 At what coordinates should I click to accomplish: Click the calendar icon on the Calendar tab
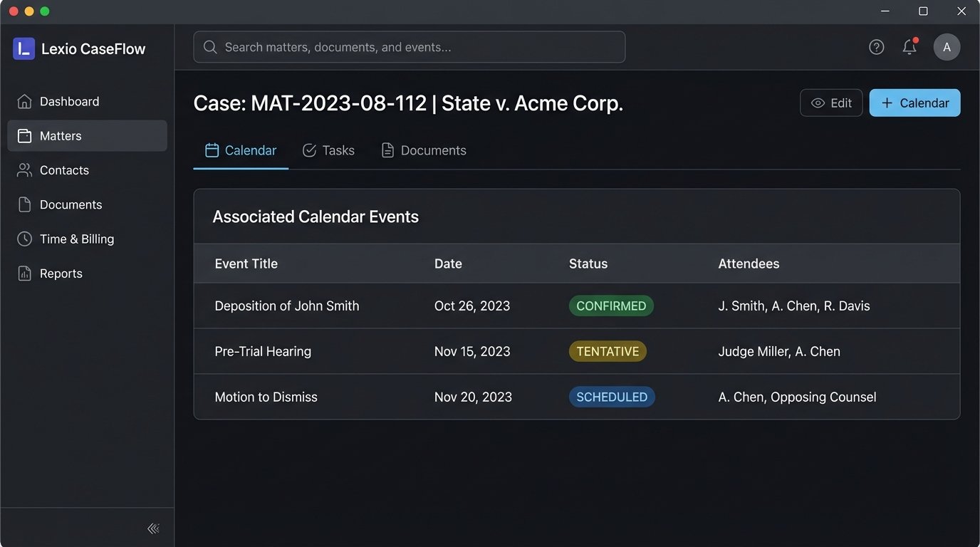[x=212, y=150]
